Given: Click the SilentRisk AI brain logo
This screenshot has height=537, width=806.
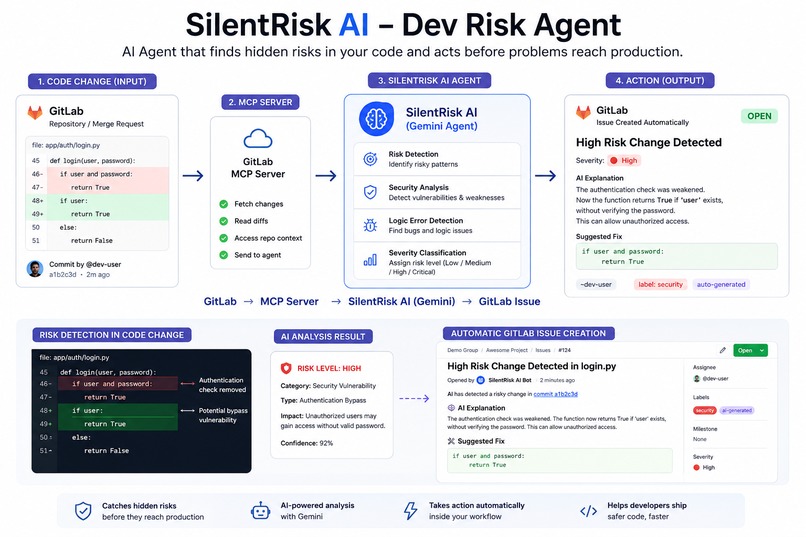Looking at the screenshot, I should (x=376, y=119).
